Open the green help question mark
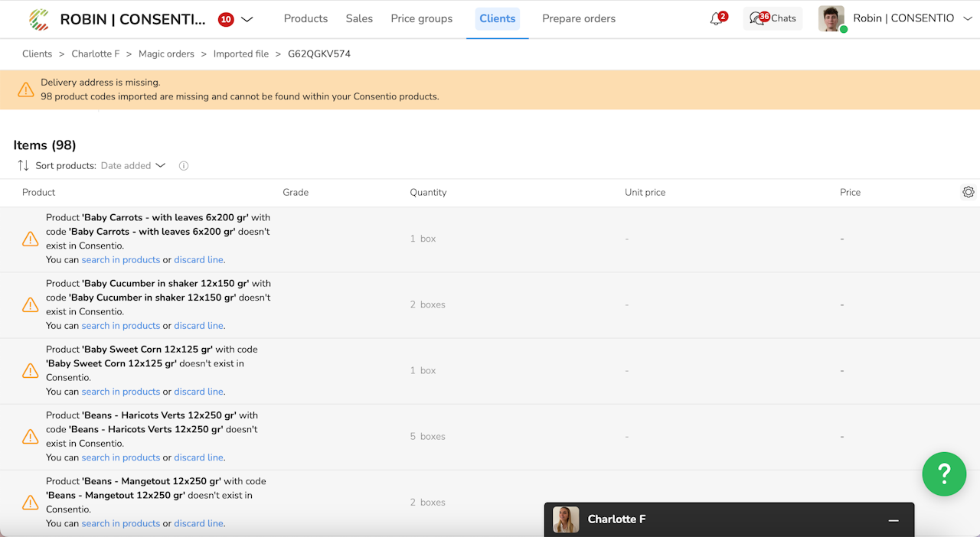 [x=944, y=474]
